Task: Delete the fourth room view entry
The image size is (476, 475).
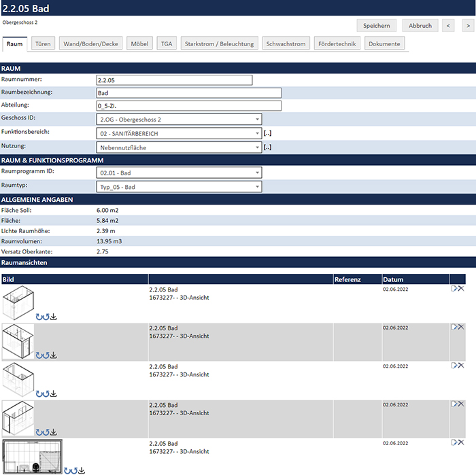Action: (x=461, y=404)
